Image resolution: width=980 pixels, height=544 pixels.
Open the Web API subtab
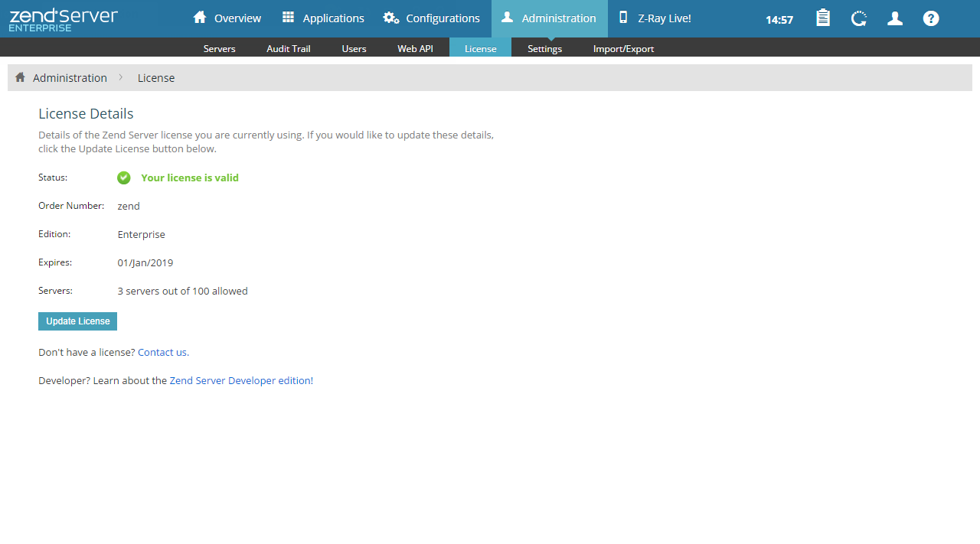point(415,48)
